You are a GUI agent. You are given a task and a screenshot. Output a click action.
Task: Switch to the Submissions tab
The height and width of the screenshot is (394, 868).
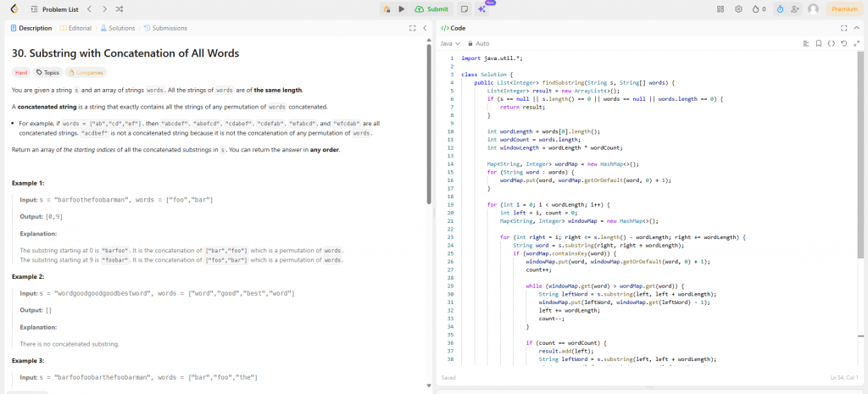(x=165, y=28)
